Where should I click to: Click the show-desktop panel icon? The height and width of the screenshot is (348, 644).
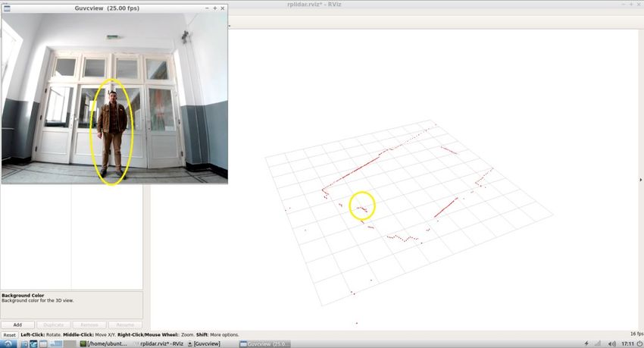(43, 344)
